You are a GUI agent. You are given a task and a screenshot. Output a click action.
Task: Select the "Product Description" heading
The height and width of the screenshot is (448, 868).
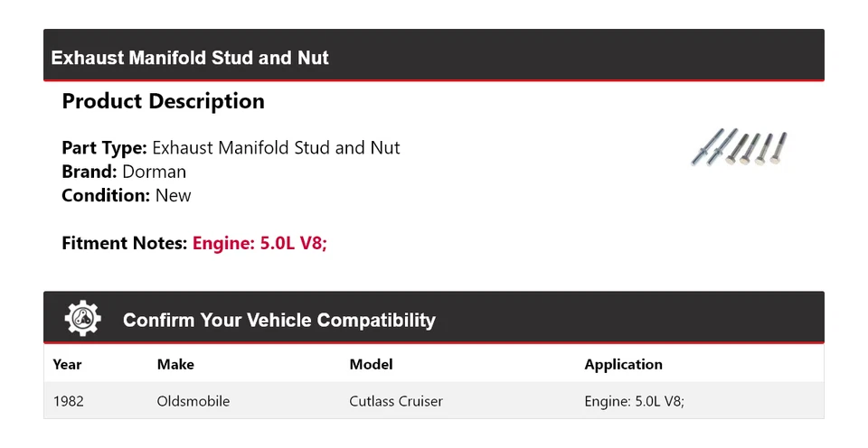(163, 102)
